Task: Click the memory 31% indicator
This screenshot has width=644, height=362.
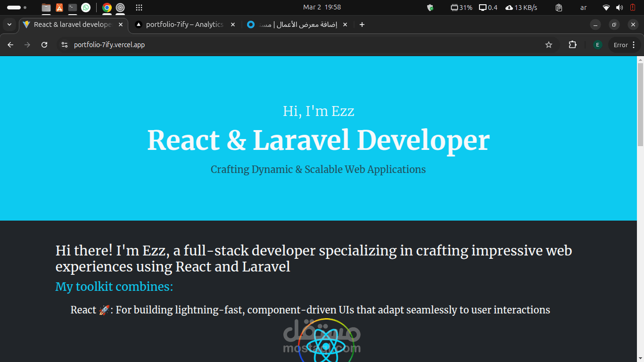Action: (462, 8)
